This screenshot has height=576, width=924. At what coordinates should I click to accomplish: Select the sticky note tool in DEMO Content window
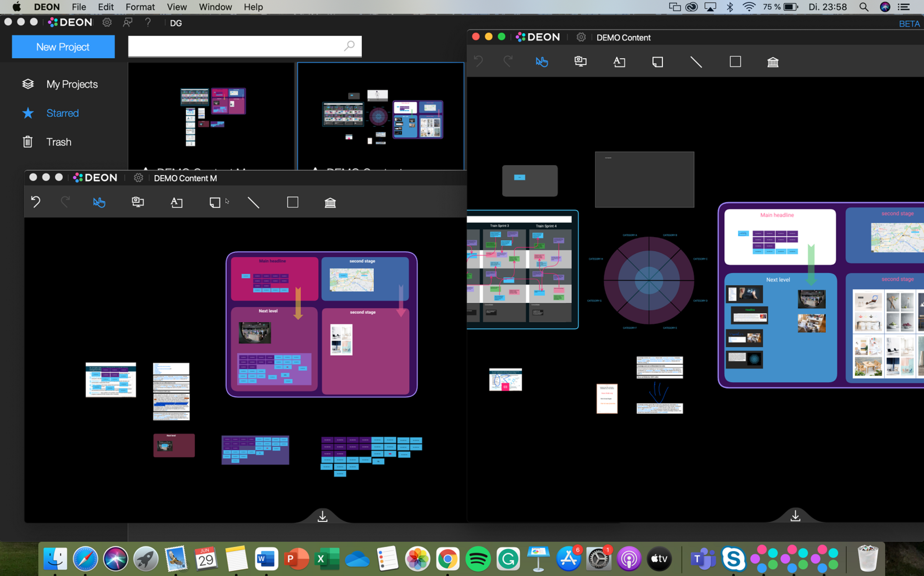(658, 62)
